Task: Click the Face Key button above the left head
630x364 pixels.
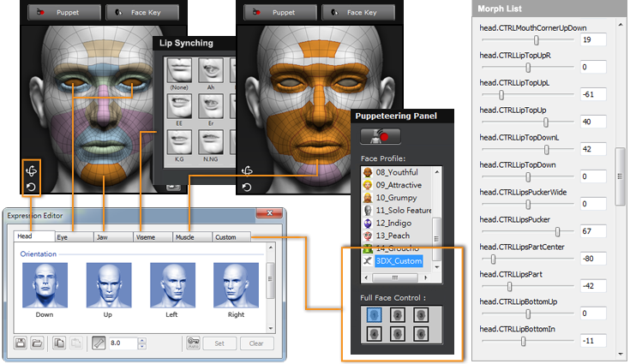Action: (142, 13)
